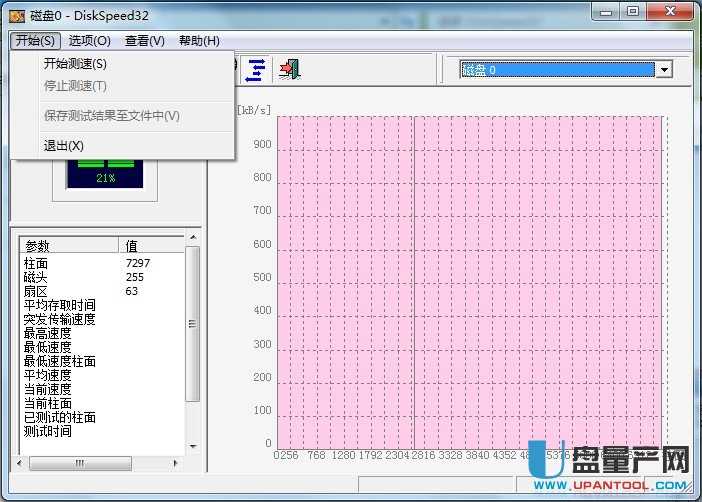Select the 柱面 row in parameter list
702x502 pixels.
(x=36, y=263)
